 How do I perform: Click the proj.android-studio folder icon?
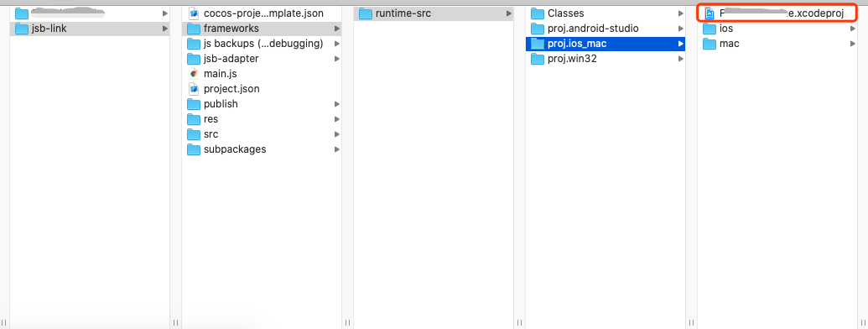pyautogui.click(x=538, y=29)
